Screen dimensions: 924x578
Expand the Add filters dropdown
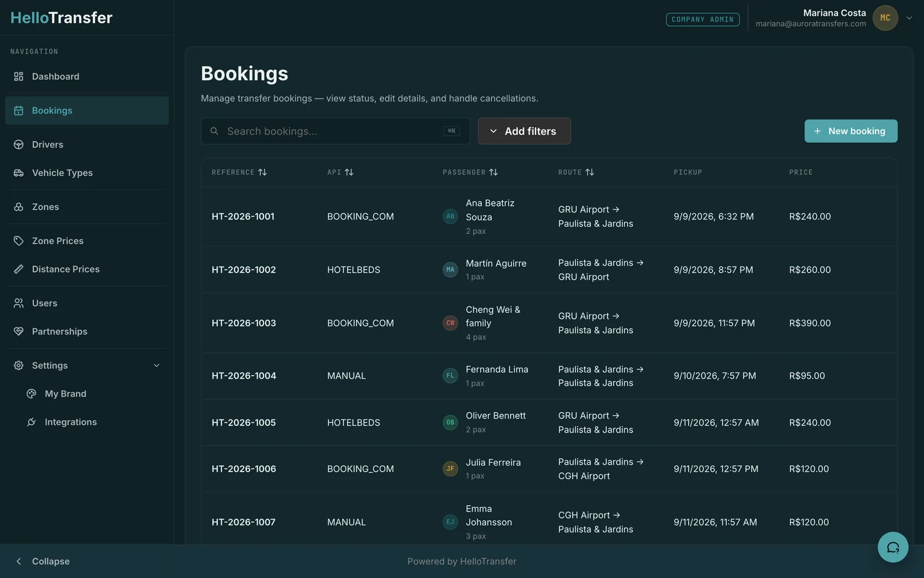pos(524,131)
